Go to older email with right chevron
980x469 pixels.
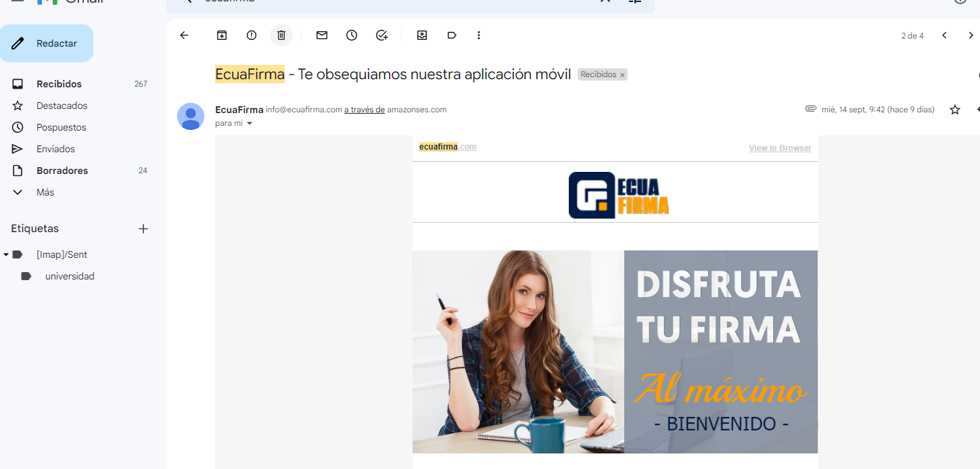point(971,35)
